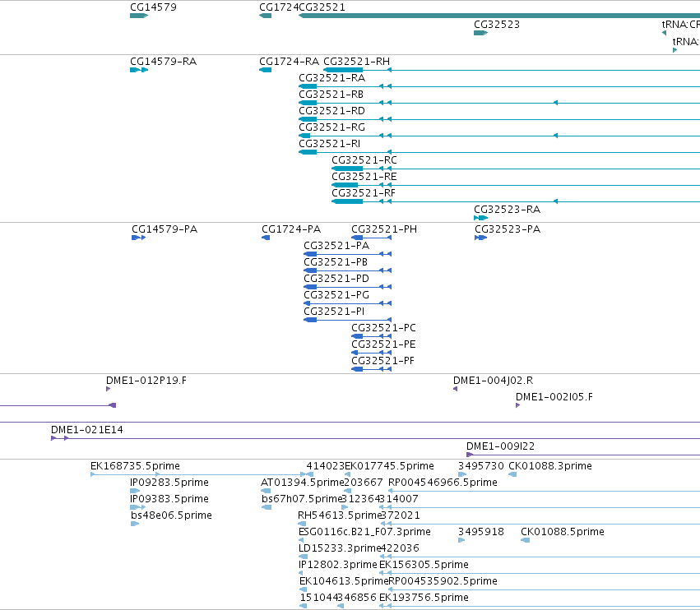Select transcript CG32521-RE
This screenshot has height=610, width=700.
[x=364, y=176]
